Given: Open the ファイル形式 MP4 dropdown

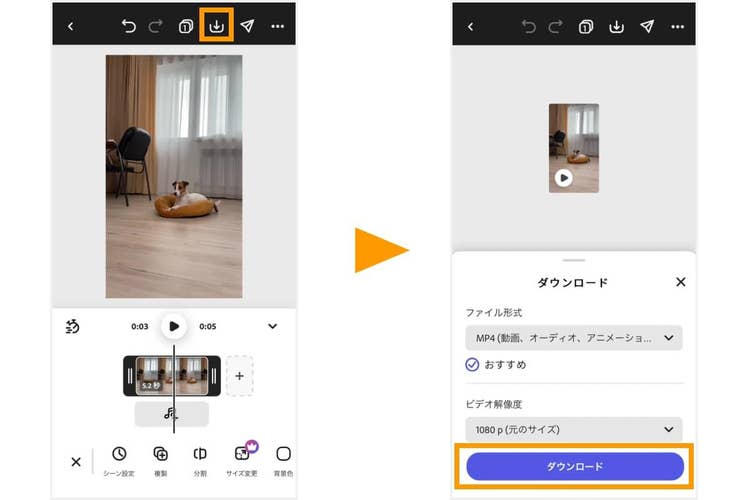Looking at the screenshot, I should click(574, 338).
